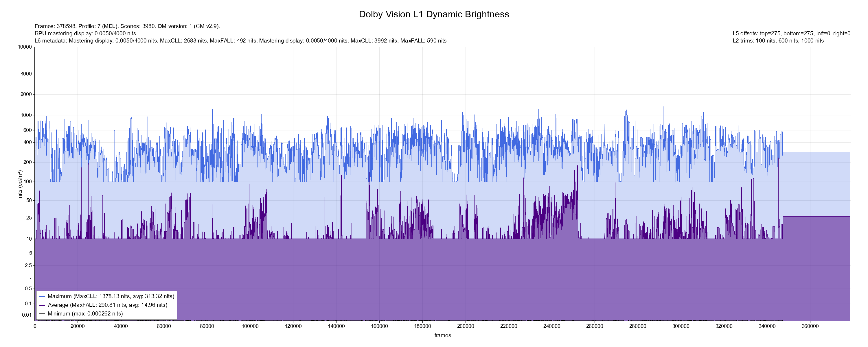Click the black Minimum legend line marker
Viewport: 868px width, 347px height.
(42, 314)
